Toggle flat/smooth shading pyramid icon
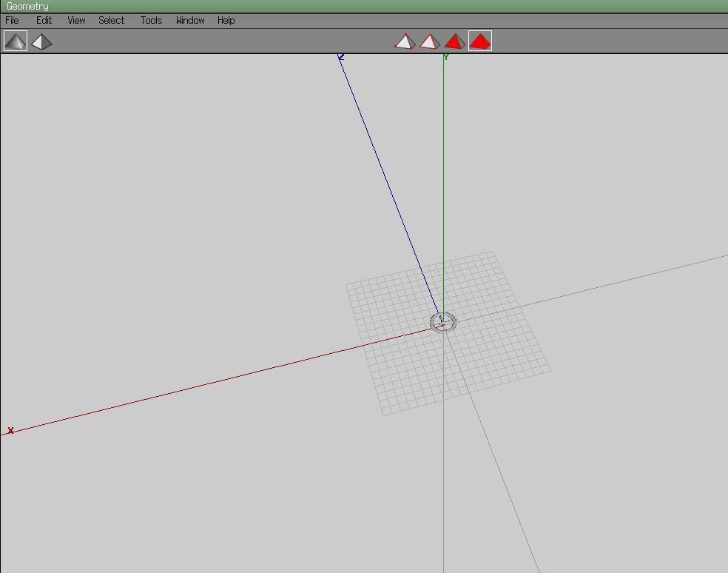This screenshot has height=573, width=728. [x=16, y=41]
